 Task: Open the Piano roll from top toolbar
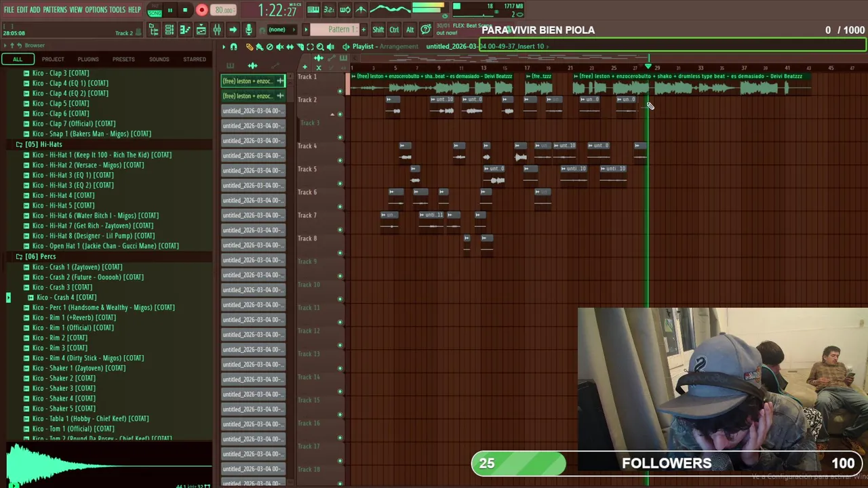pyautogui.click(x=185, y=30)
